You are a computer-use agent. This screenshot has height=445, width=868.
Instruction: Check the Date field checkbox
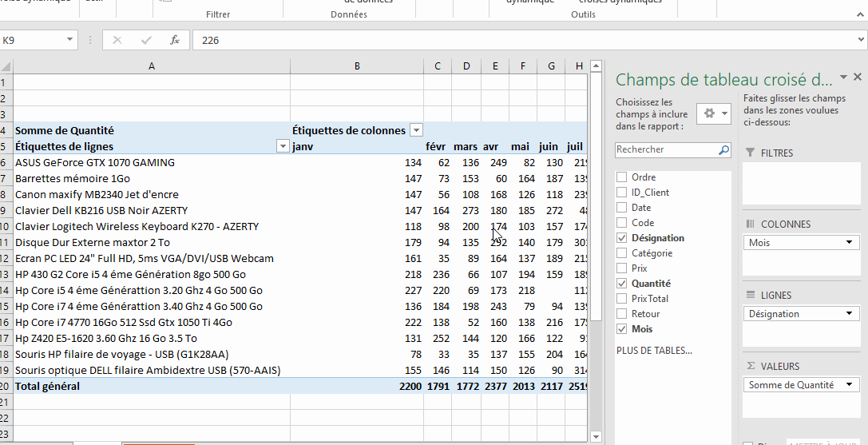tap(622, 207)
